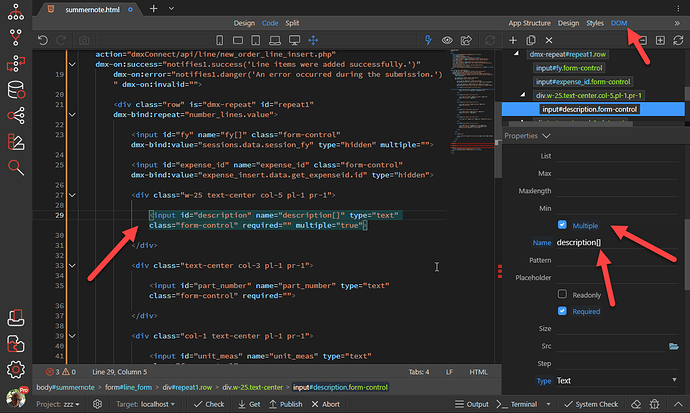
Task: Collapse div.w-25.text-center tree node arrow
Action: 523,95
